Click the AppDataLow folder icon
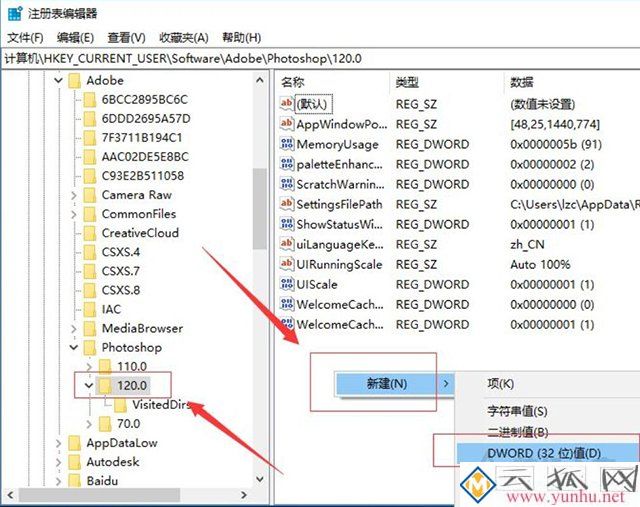640x507 pixels. click(75, 443)
